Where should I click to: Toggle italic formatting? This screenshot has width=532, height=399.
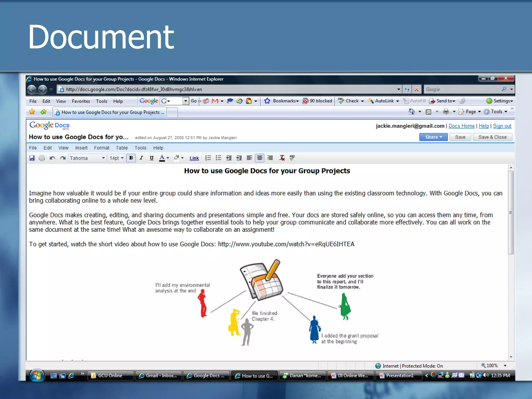pyautogui.click(x=141, y=158)
